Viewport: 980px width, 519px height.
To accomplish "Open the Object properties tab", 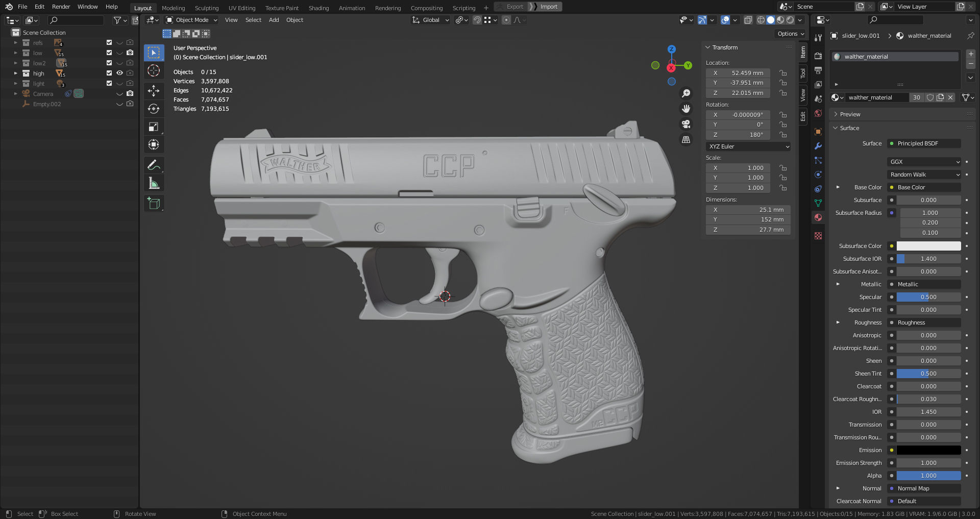I will (818, 132).
